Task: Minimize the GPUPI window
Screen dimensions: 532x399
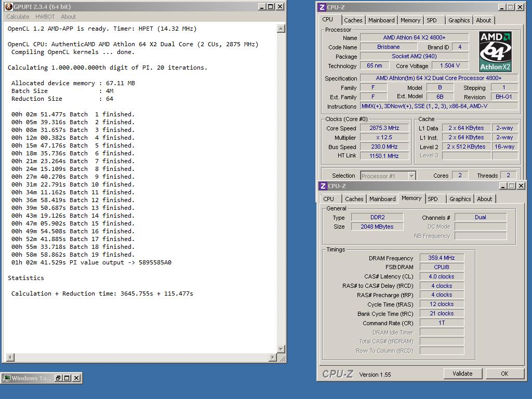Action: click(x=262, y=7)
